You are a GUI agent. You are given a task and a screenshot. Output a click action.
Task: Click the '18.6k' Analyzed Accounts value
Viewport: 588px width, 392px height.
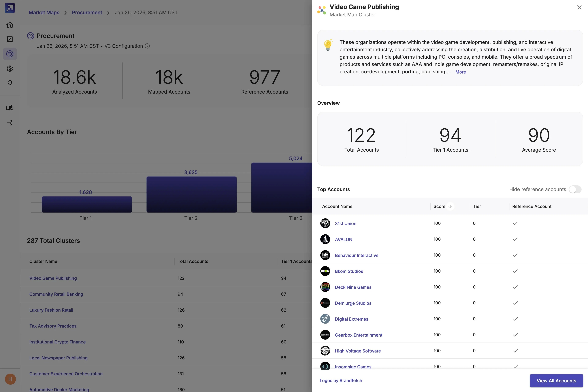pyautogui.click(x=75, y=77)
